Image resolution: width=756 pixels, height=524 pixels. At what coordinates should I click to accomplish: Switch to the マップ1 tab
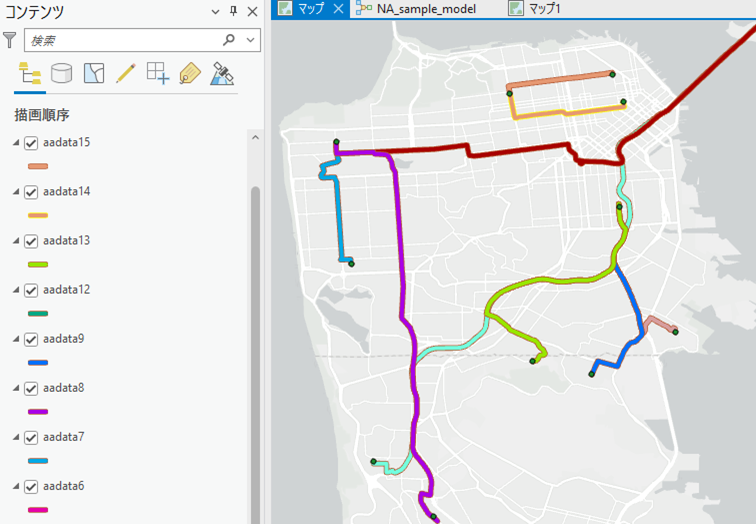(x=535, y=9)
